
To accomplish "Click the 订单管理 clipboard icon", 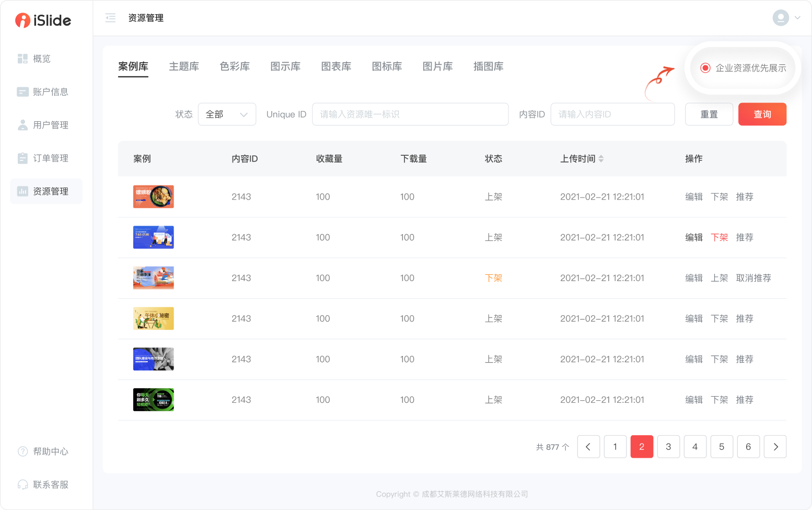I will pos(22,158).
